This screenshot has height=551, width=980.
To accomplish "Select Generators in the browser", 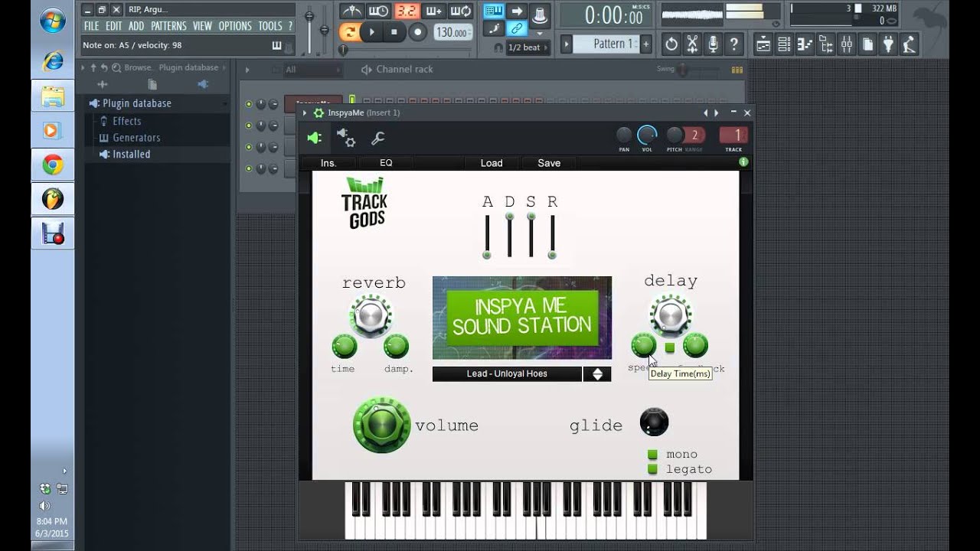I will [x=136, y=138].
